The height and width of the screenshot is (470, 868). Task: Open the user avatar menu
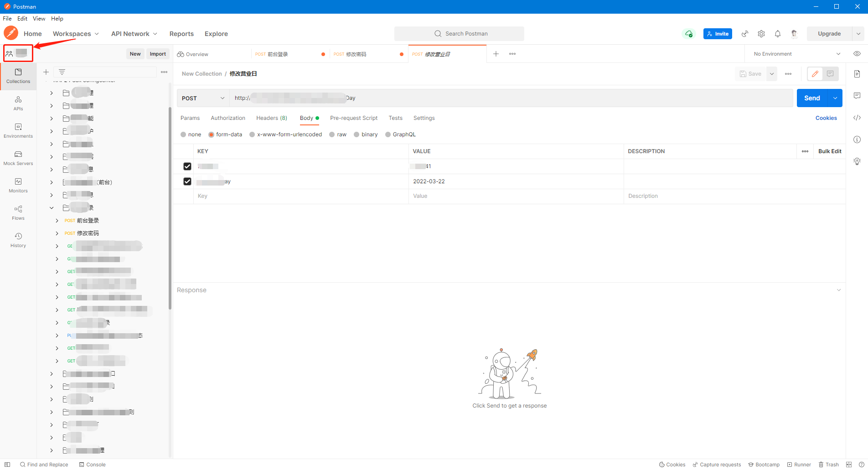[794, 34]
